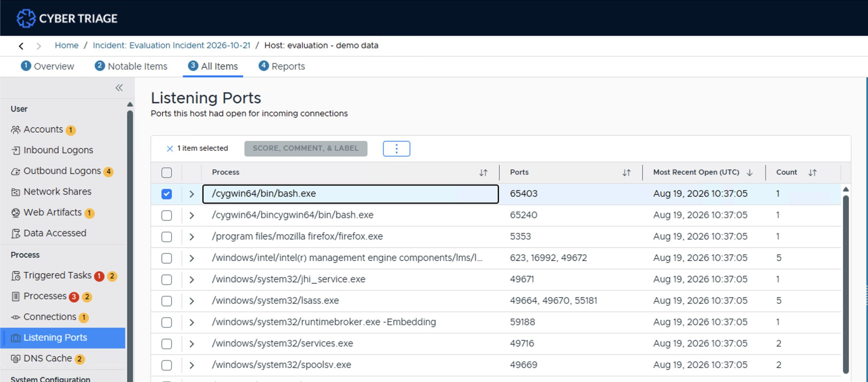Expand the lsass.exe row details
Viewport: 868px width, 382px height.
191,301
